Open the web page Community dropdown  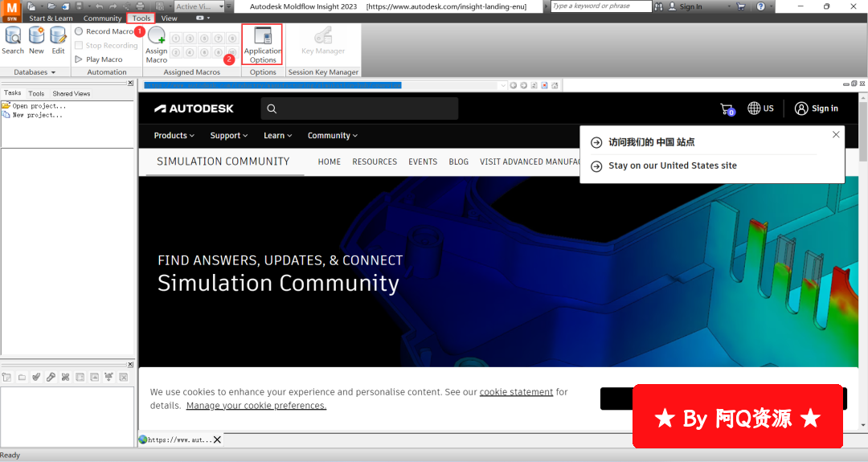(333, 136)
